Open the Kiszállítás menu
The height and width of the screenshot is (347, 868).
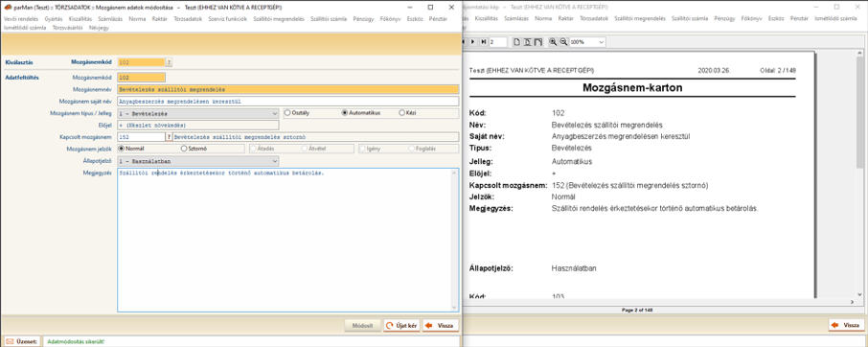pos(80,18)
